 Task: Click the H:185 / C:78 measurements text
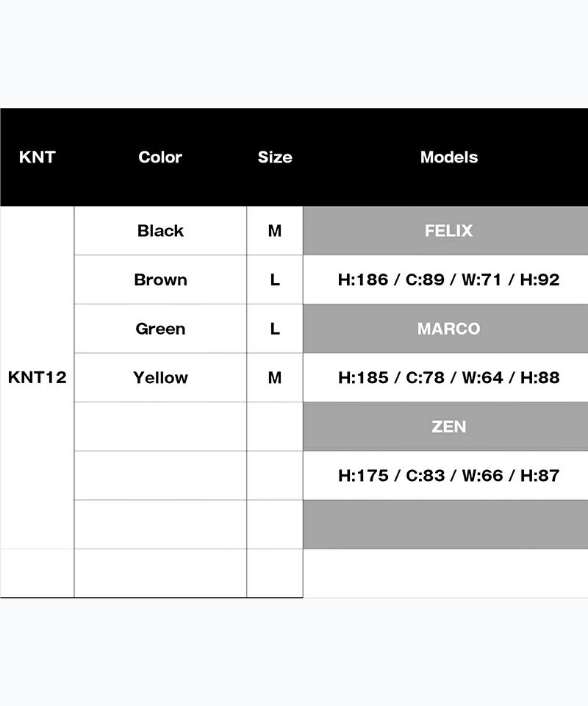click(x=448, y=377)
